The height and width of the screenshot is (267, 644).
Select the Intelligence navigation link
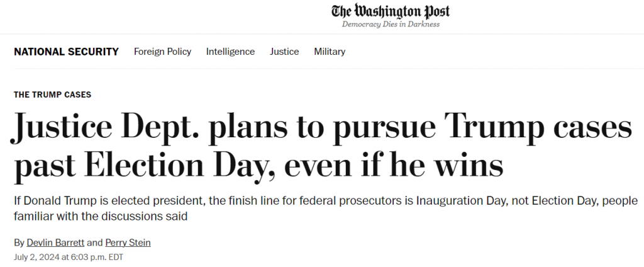click(230, 52)
